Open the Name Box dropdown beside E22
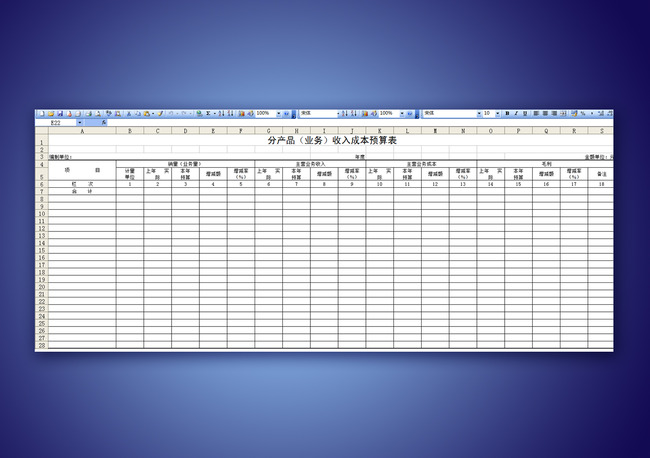The width and height of the screenshot is (650, 458). tap(80, 123)
